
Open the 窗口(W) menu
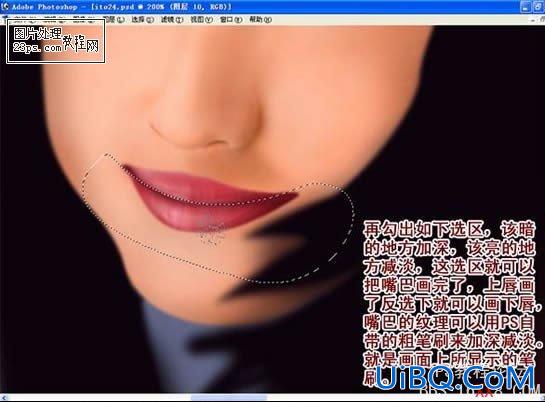click(231, 19)
